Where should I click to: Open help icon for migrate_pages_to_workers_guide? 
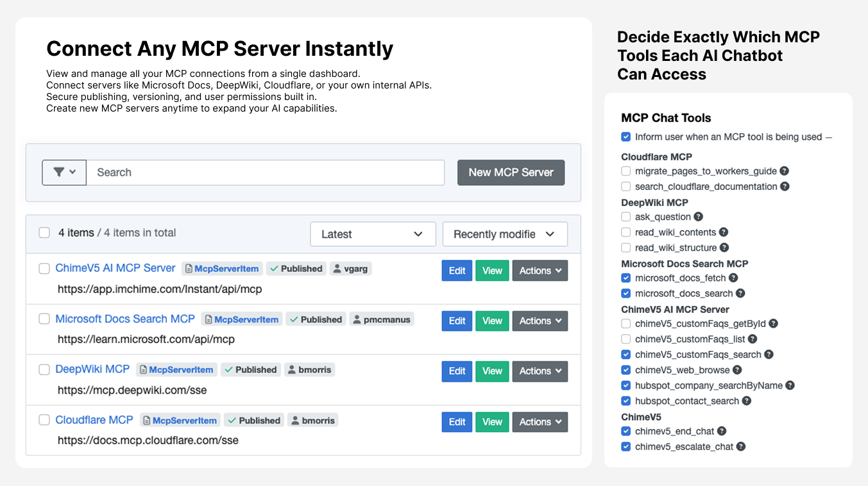point(785,171)
